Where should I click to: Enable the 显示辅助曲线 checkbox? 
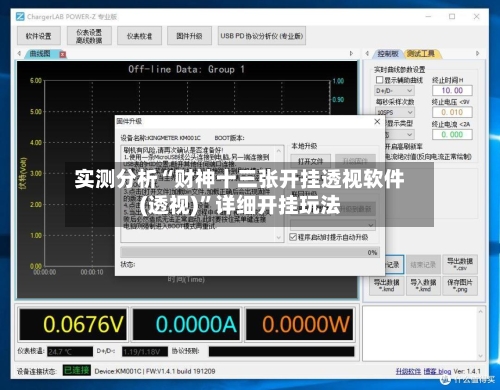pyautogui.click(x=379, y=80)
